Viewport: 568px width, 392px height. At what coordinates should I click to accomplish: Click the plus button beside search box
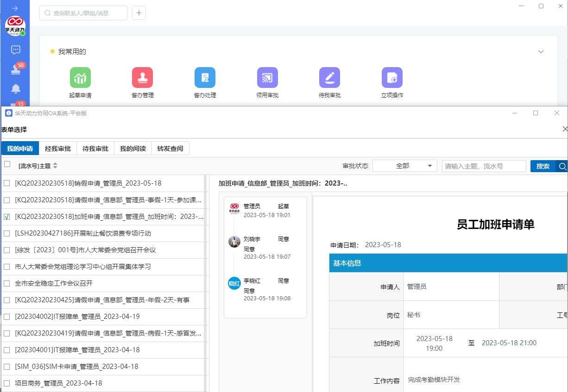139,13
